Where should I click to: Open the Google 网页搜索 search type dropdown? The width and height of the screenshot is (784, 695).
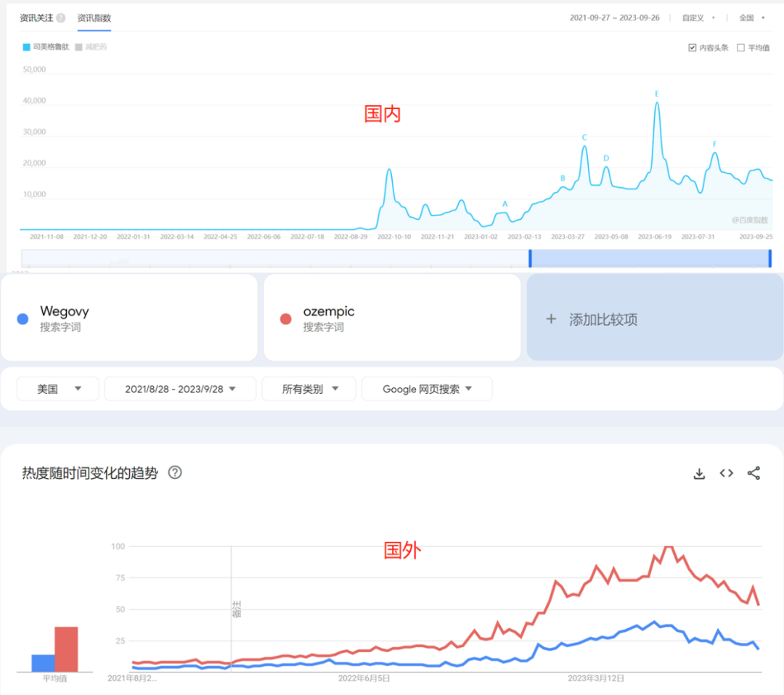coord(427,389)
